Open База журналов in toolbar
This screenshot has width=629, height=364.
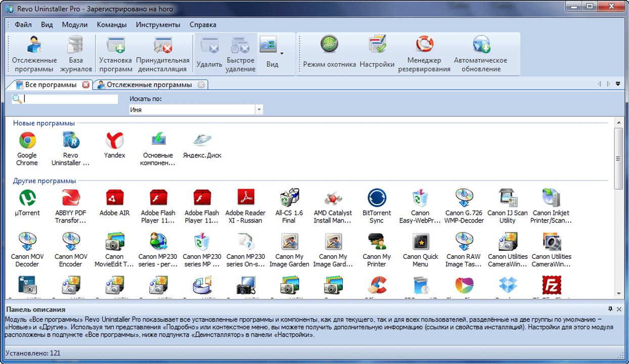(x=76, y=55)
